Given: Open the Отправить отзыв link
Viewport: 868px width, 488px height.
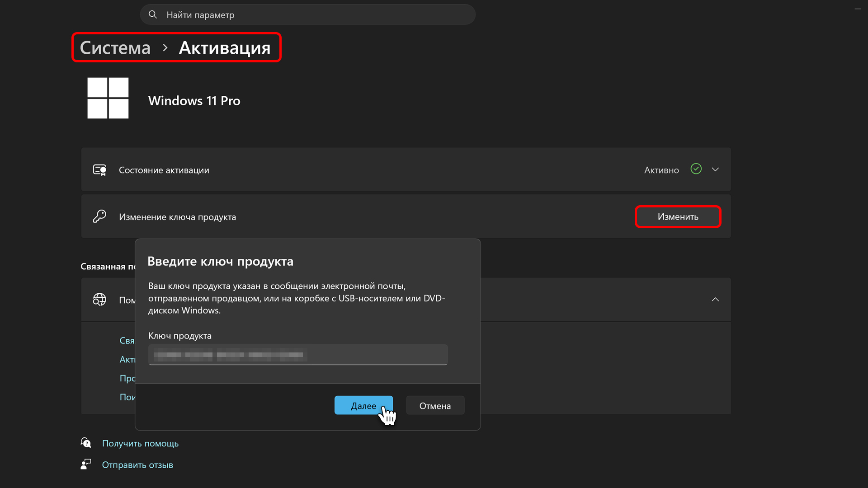Looking at the screenshot, I should pos(137,465).
